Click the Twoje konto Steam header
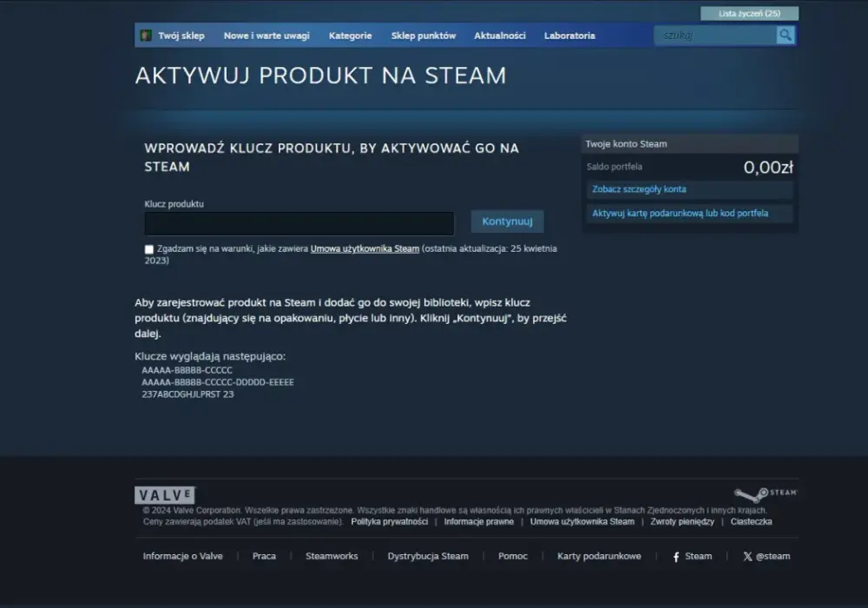This screenshot has height=608, width=868. click(x=690, y=144)
